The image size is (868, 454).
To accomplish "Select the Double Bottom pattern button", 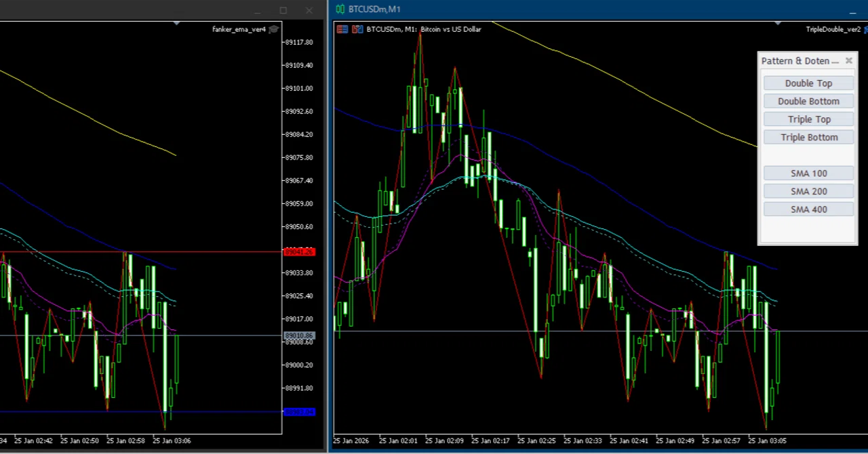I will pos(808,101).
